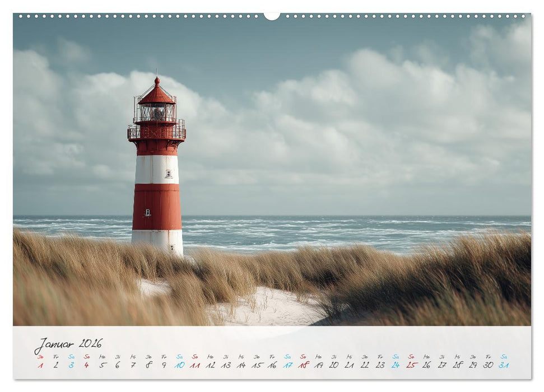Click the blue Sa weekday abbreviation
Image resolution: width=544 pixels, height=392 pixels.
(71, 357)
